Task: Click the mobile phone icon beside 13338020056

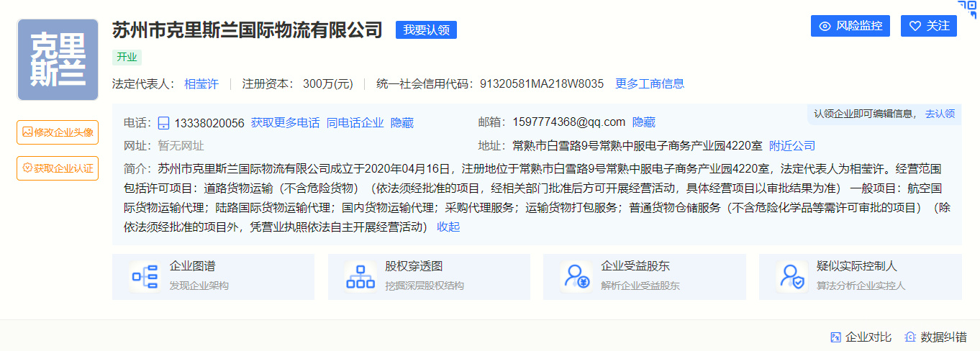Action: (x=163, y=123)
